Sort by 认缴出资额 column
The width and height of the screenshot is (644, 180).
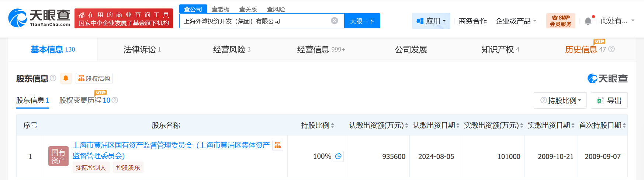406,126
